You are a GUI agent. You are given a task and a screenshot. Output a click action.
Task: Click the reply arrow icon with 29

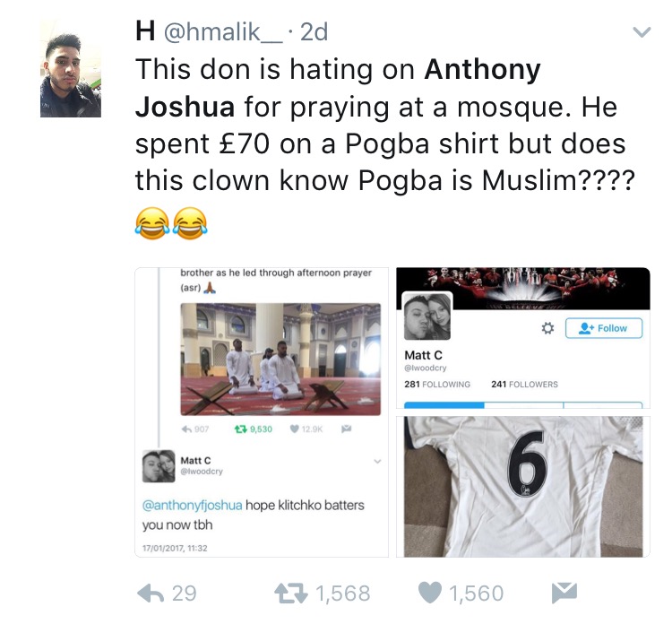pyautogui.click(x=151, y=594)
